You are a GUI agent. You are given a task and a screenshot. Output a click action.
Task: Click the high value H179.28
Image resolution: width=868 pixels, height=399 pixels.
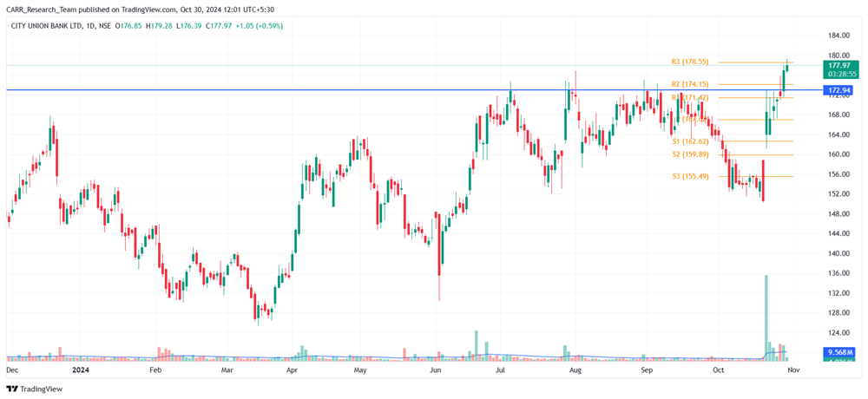(x=158, y=26)
